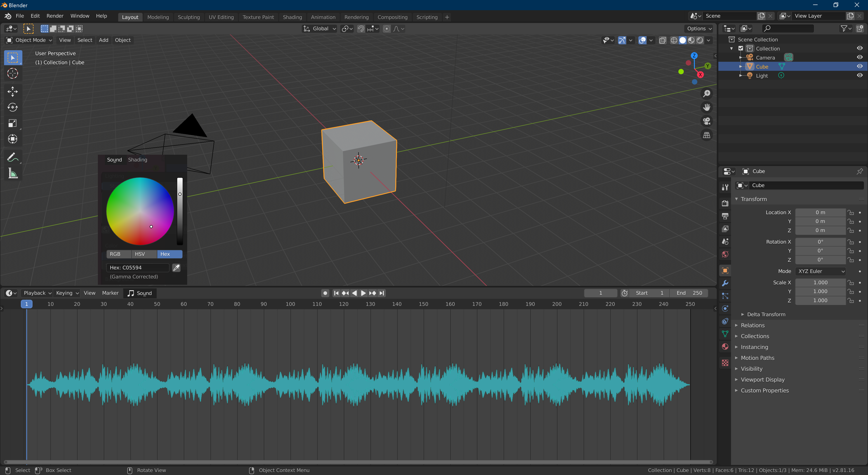Choose the Select Box tool
The width and height of the screenshot is (868, 475).
(13, 58)
